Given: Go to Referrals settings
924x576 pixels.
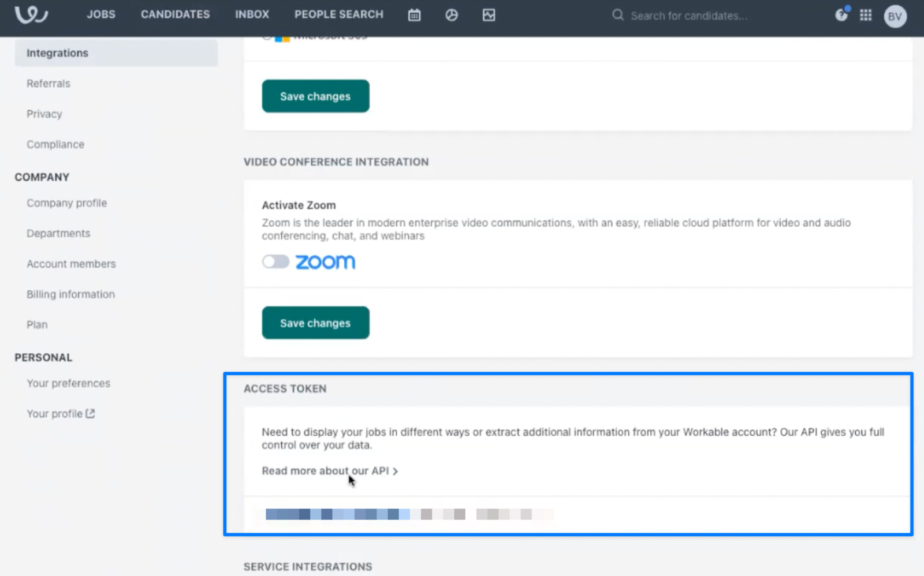Looking at the screenshot, I should (x=49, y=84).
